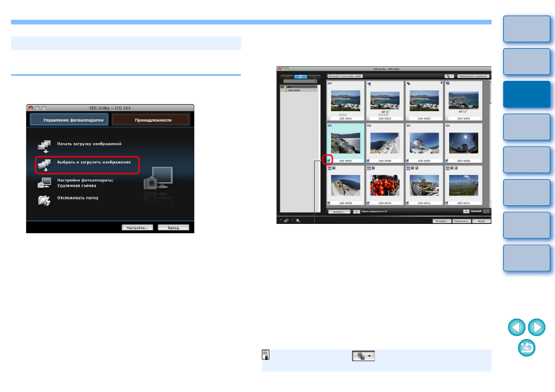The height and width of the screenshot is (392, 555).
Task: Select thumbnail 100-0001 bay view
Action: [x=346, y=101]
